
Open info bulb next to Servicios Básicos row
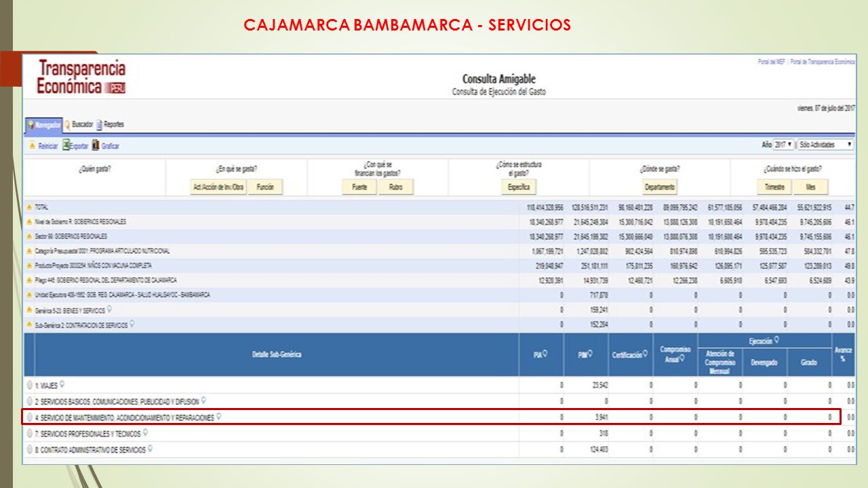203,401
